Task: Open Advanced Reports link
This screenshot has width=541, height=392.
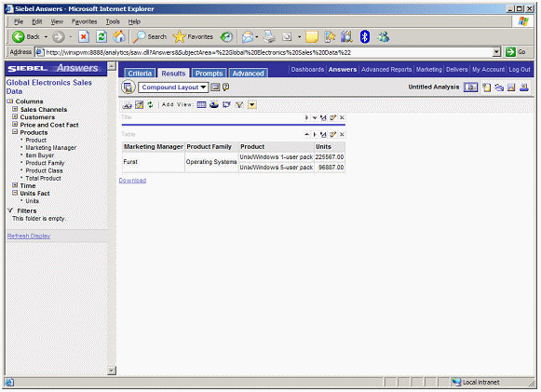Action: click(x=386, y=69)
